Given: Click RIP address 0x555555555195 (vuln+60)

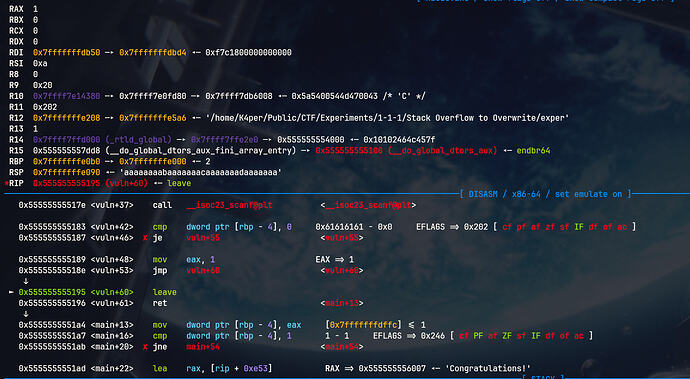Looking at the screenshot, I should [90, 183].
